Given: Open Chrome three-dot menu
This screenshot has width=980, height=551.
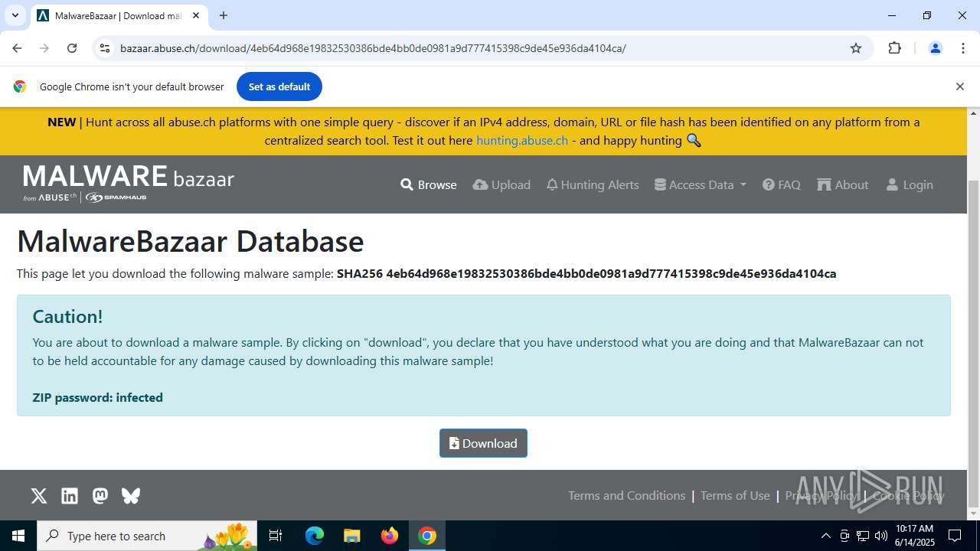Looking at the screenshot, I should (963, 48).
